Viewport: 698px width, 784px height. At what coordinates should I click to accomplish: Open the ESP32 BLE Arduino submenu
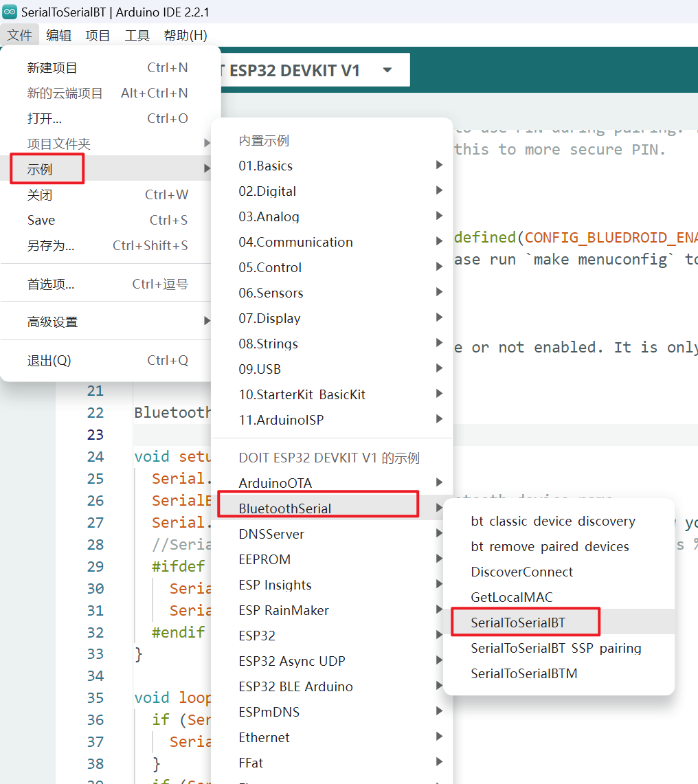click(332, 686)
